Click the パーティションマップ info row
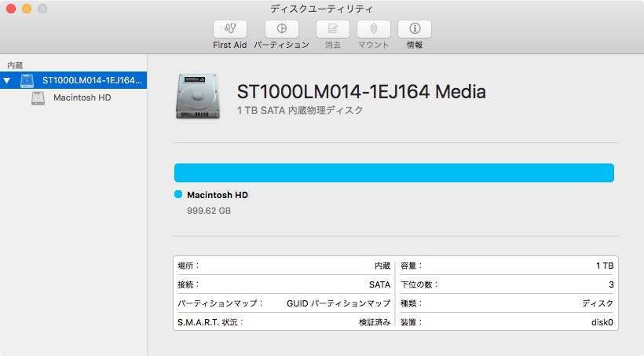This screenshot has width=644, height=356. pyautogui.click(x=284, y=303)
